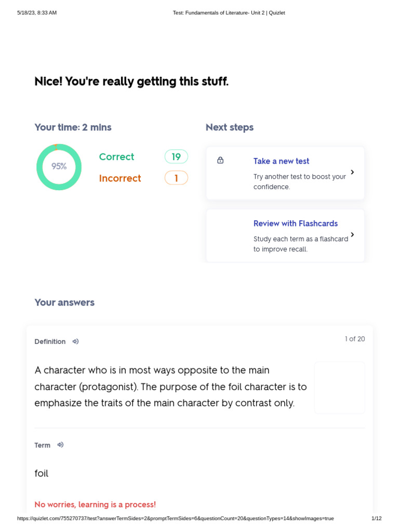Click the Correct label
The height and width of the screenshot is (532, 399).
[116, 156]
